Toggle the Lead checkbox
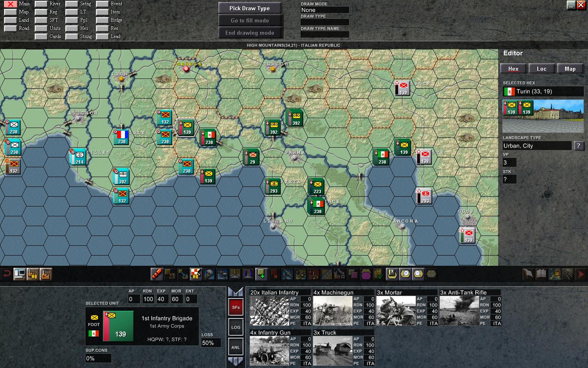This screenshot has width=588, height=368. pyautogui.click(x=102, y=37)
